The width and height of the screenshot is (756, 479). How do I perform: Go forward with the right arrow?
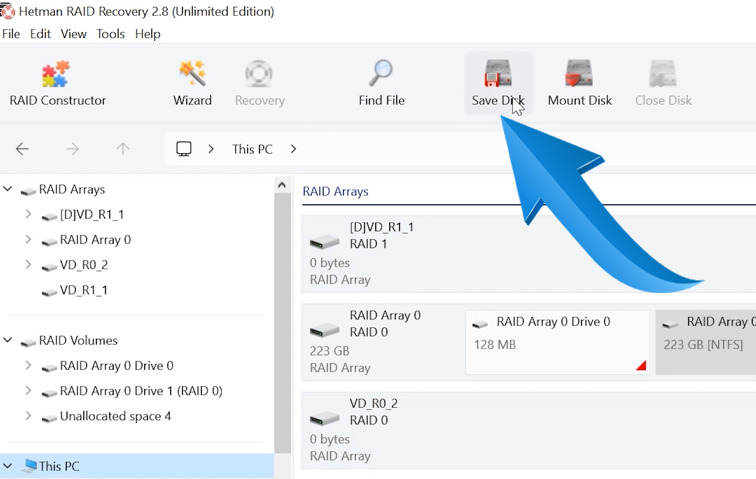[72, 149]
